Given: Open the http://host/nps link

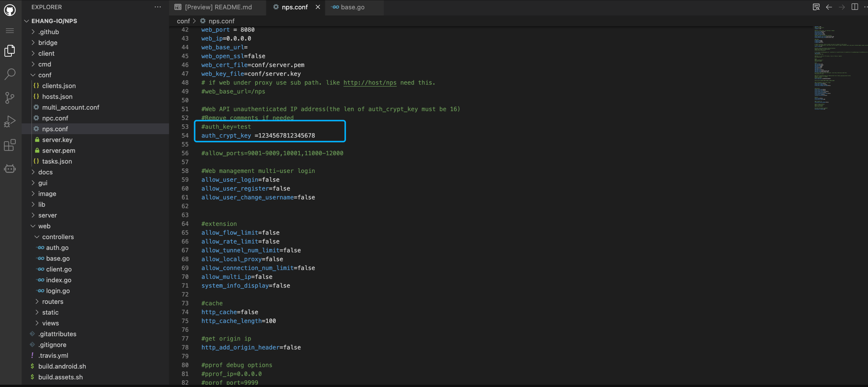Looking at the screenshot, I should point(370,83).
